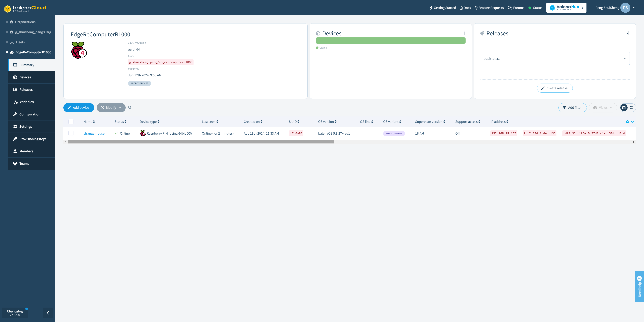
Task: Switch to map view
Action: coord(631,108)
